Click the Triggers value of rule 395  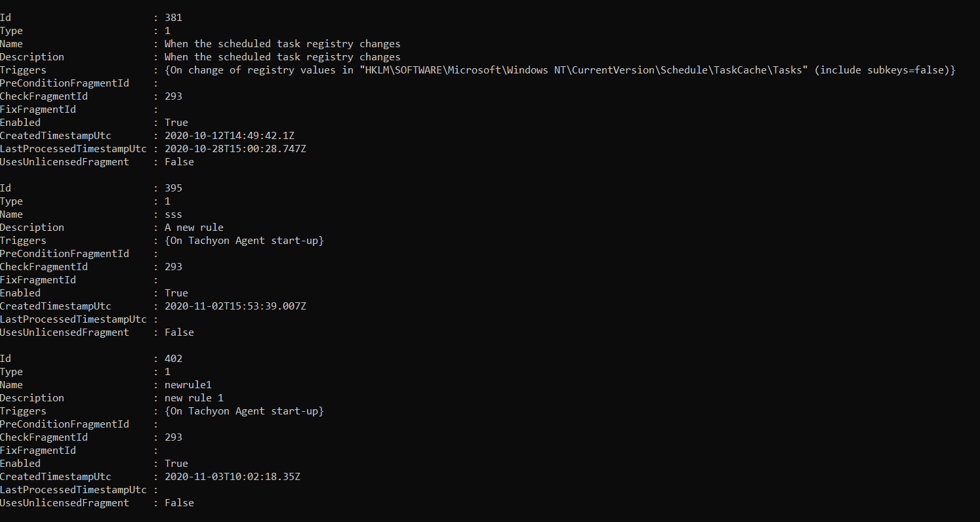pos(244,241)
